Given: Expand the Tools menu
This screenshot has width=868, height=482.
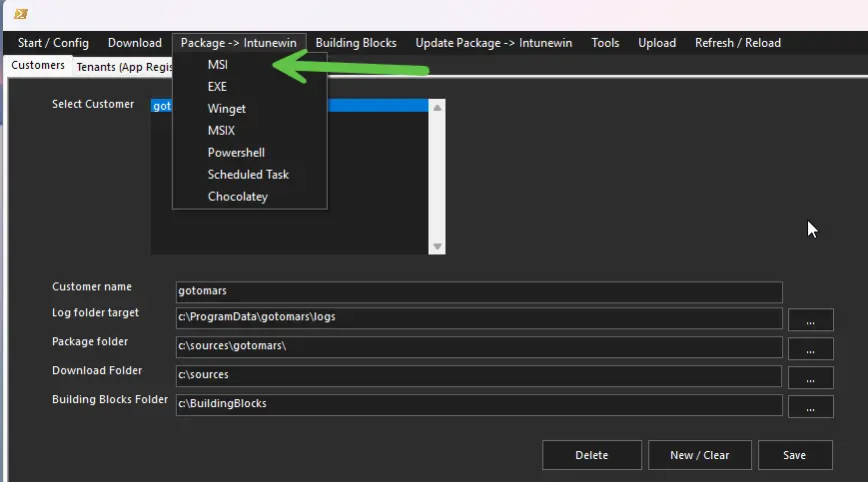Looking at the screenshot, I should coord(605,43).
